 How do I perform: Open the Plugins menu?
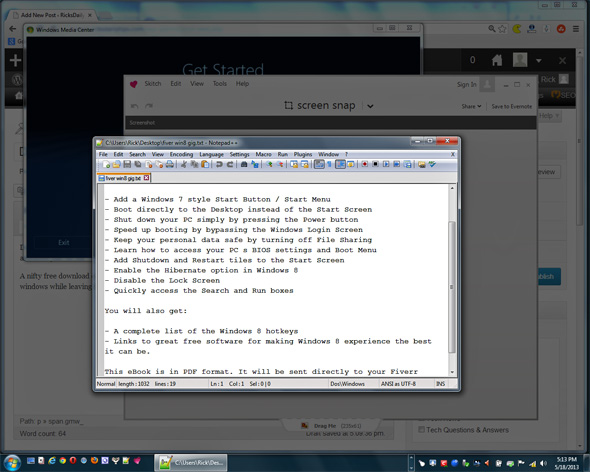coord(303,154)
